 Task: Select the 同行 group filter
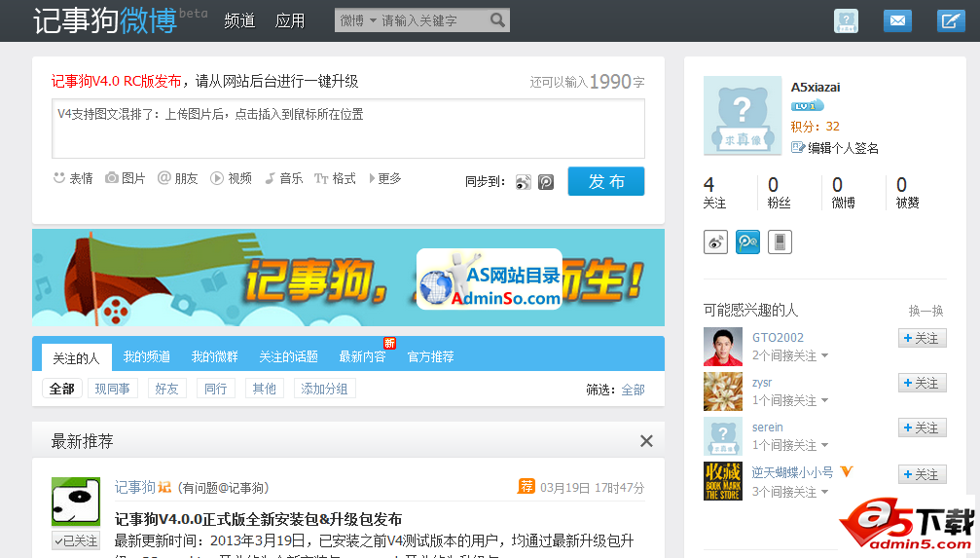tap(216, 389)
